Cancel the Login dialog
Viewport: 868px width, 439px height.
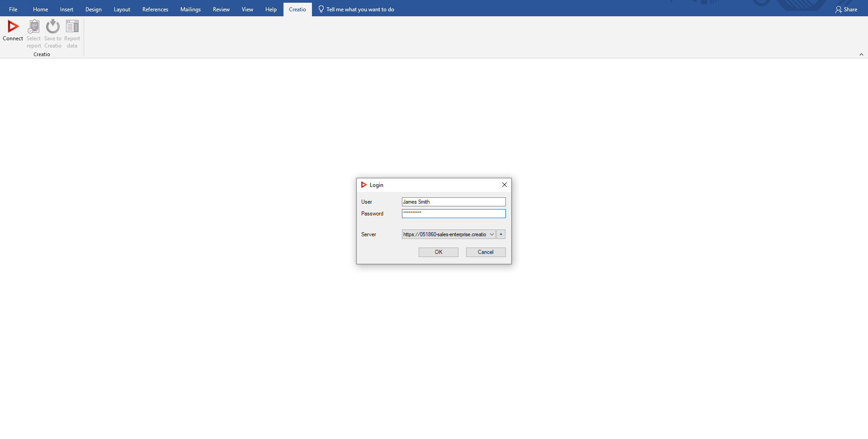(x=486, y=252)
